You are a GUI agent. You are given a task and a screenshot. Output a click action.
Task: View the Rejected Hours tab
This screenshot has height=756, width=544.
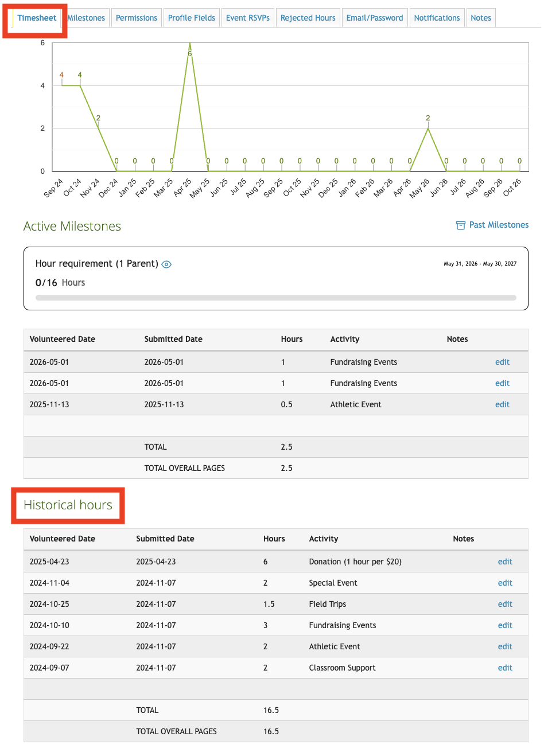[308, 18]
